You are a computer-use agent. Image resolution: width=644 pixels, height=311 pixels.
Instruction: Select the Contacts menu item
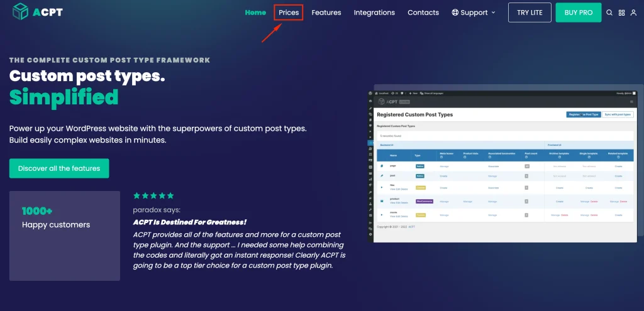pos(423,13)
